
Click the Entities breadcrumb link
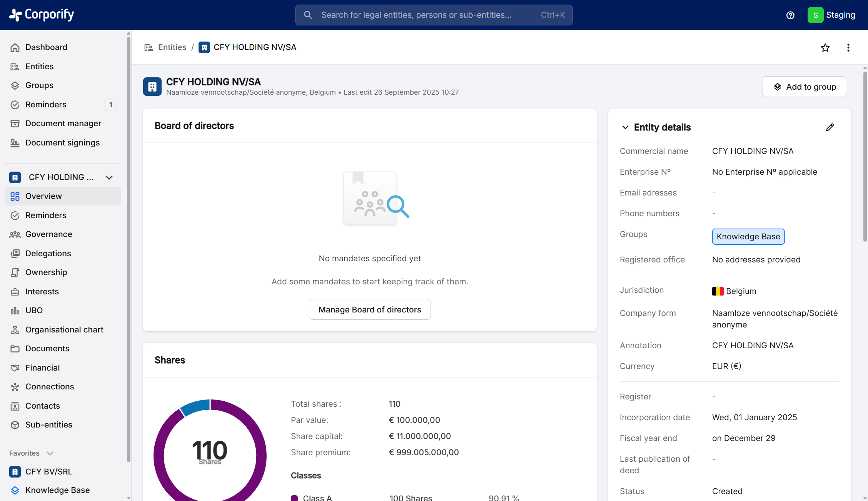click(172, 47)
